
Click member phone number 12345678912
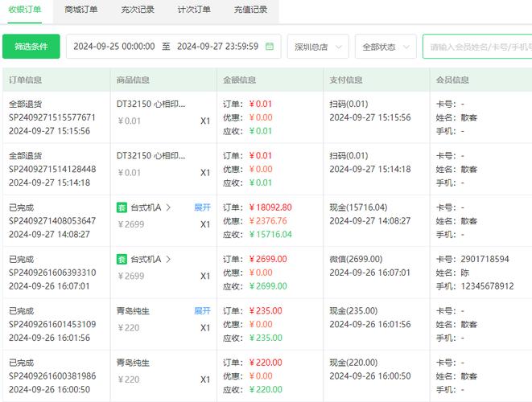click(x=487, y=286)
